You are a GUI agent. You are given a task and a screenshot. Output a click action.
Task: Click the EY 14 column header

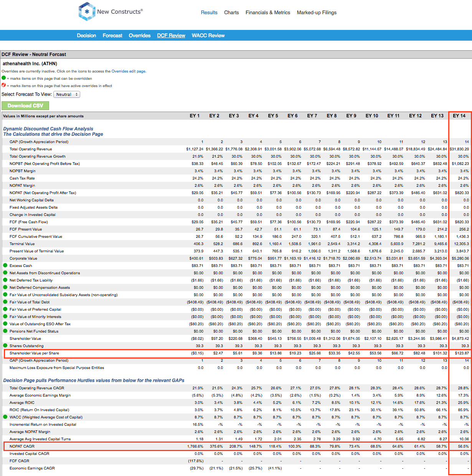[x=459, y=116]
